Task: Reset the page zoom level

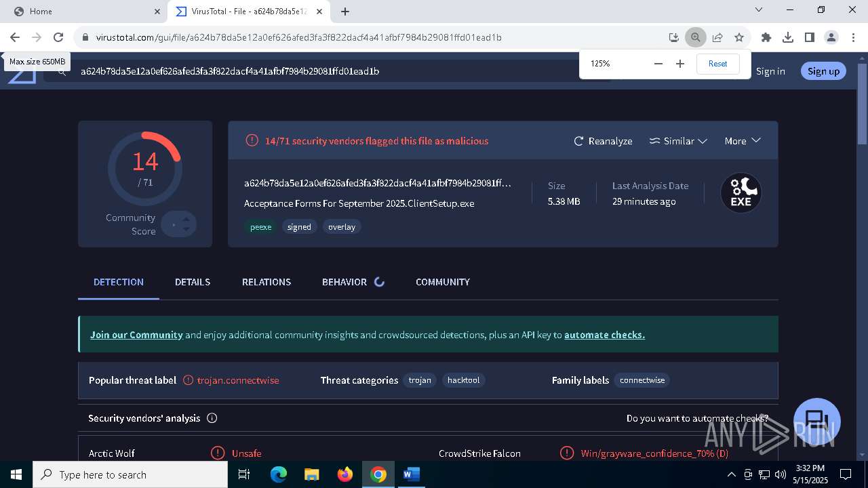Action: coord(717,64)
